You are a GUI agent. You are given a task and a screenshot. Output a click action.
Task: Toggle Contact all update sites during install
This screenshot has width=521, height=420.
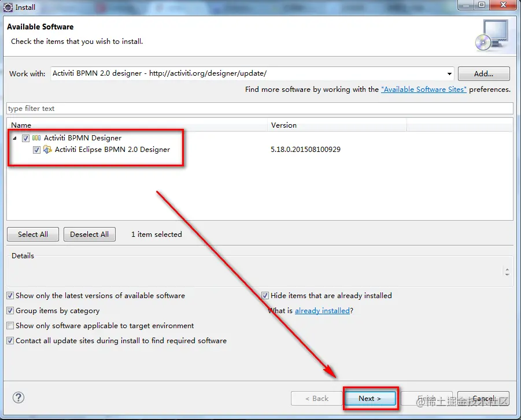pos(10,340)
